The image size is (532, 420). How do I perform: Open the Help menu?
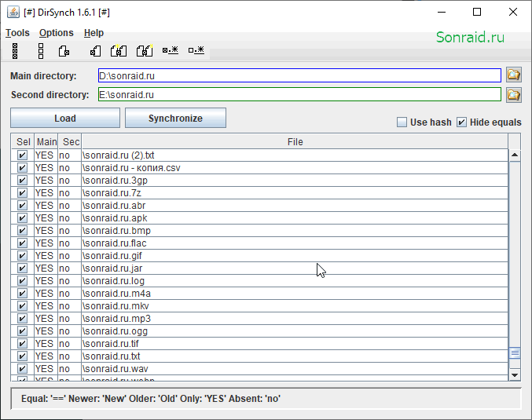pos(94,33)
